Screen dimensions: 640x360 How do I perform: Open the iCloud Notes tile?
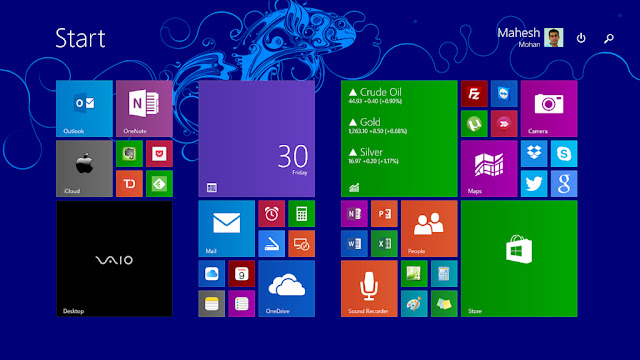pos(211,304)
